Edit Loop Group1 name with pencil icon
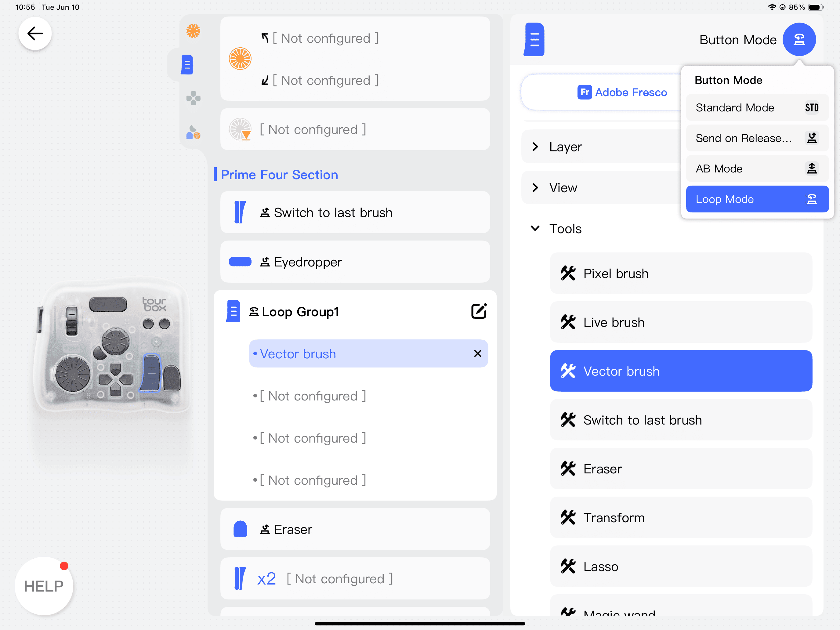840x630 pixels. point(479,311)
